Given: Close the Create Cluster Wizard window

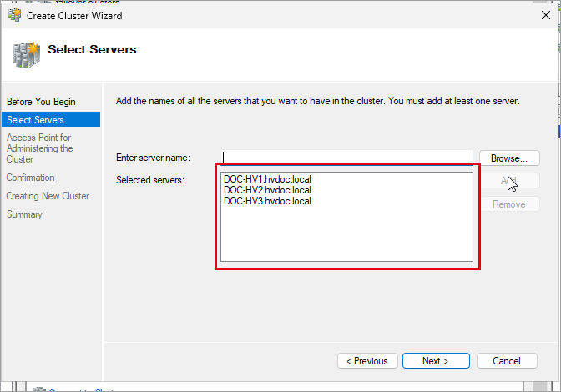Looking at the screenshot, I should pyautogui.click(x=546, y=15).
